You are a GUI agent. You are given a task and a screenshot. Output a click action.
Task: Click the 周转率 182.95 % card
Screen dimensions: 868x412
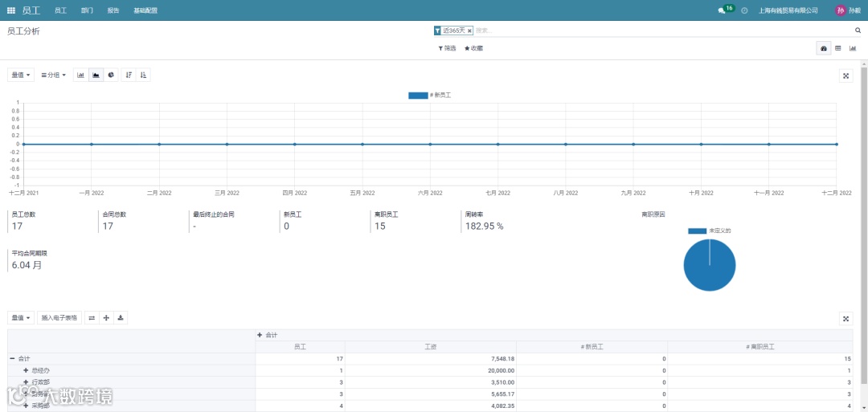504,221
